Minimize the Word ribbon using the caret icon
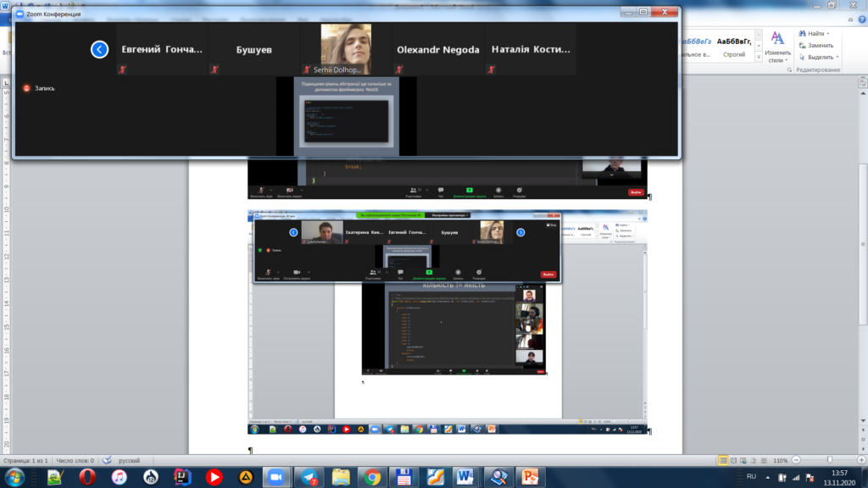 coord(851,19)
